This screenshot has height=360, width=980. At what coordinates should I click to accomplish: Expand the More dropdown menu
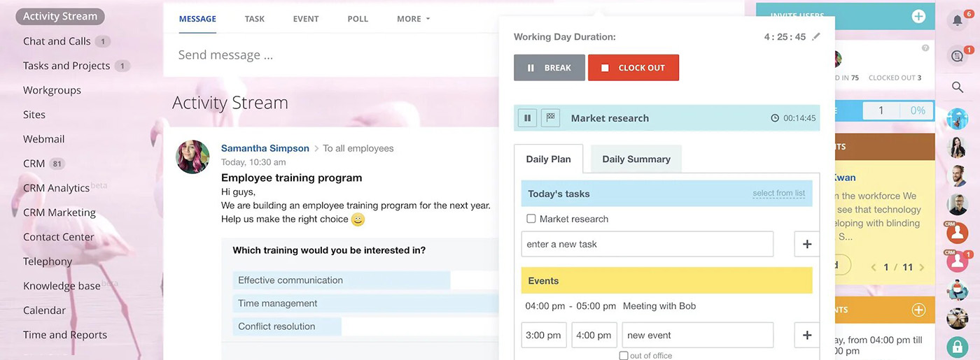point(413,19)
